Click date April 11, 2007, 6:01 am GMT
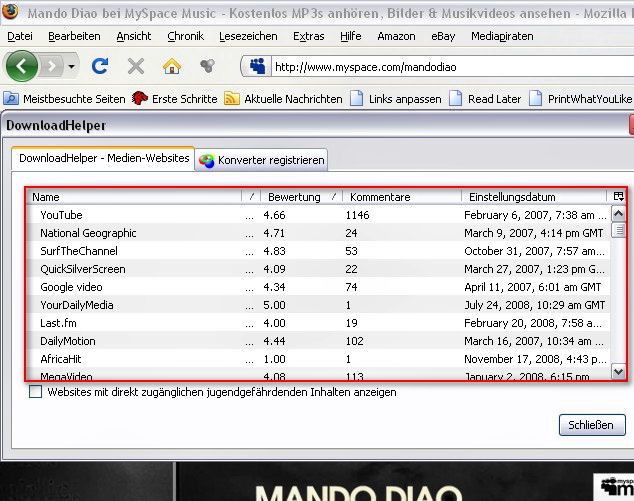Viewport: 634px width, 501px height. pos(533,287)
